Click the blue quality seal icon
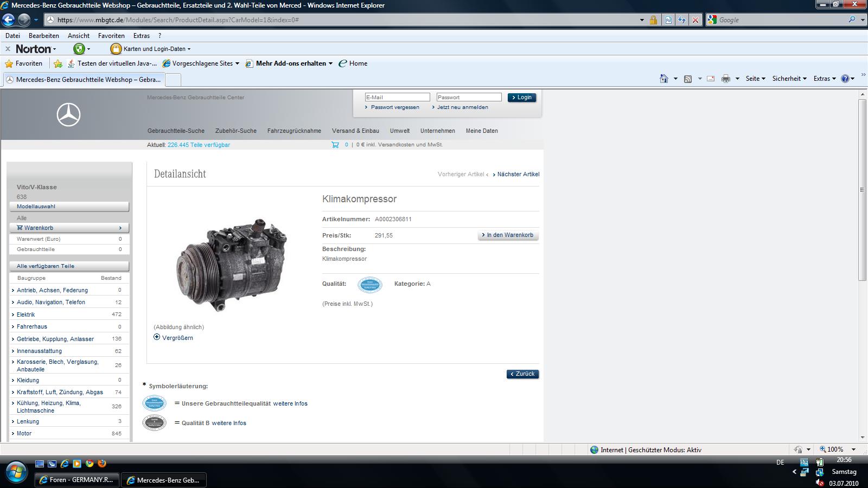Image resolution: width=868 pixels, height=488 pixels. pyautogui.click(x=369, y=285)
